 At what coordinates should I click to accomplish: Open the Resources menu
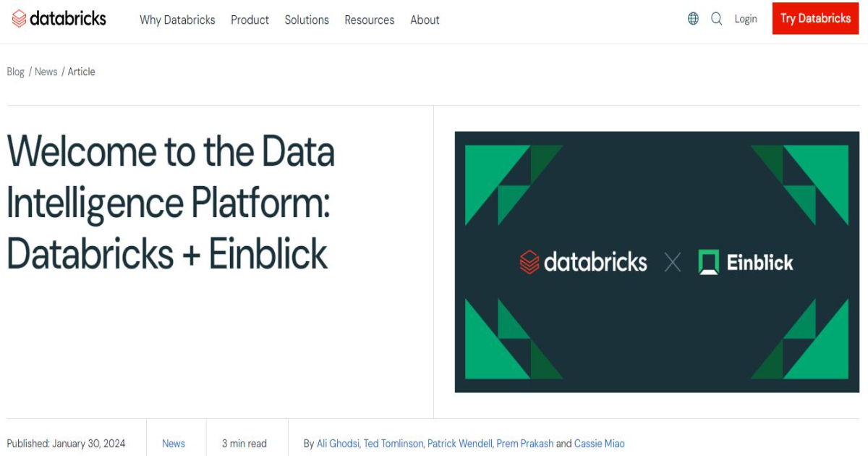tap(370, 20)
